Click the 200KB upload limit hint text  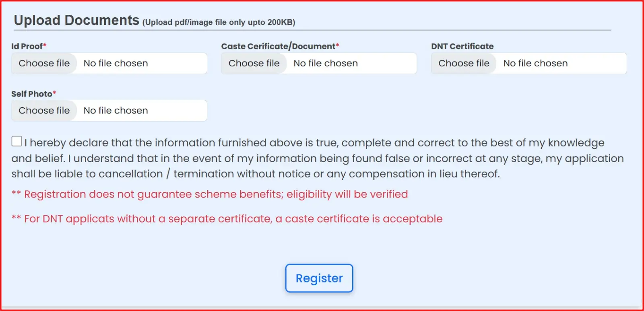(x=219, y=23)
